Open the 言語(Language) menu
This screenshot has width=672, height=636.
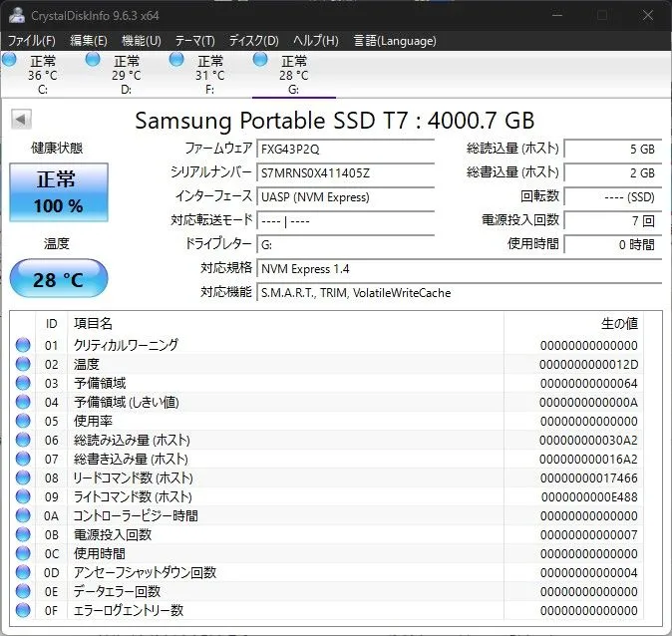point(395,41)
